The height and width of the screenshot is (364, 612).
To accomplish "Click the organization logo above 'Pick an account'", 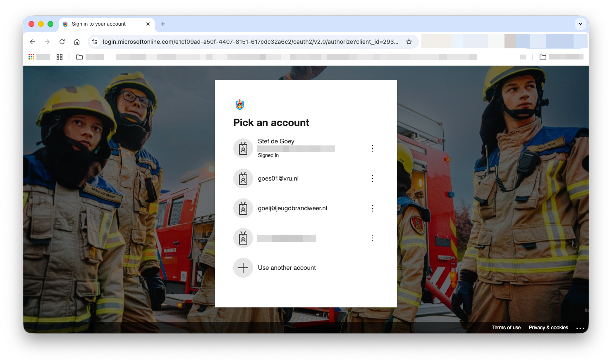I will pyautogui.click(x=240, y=105).
